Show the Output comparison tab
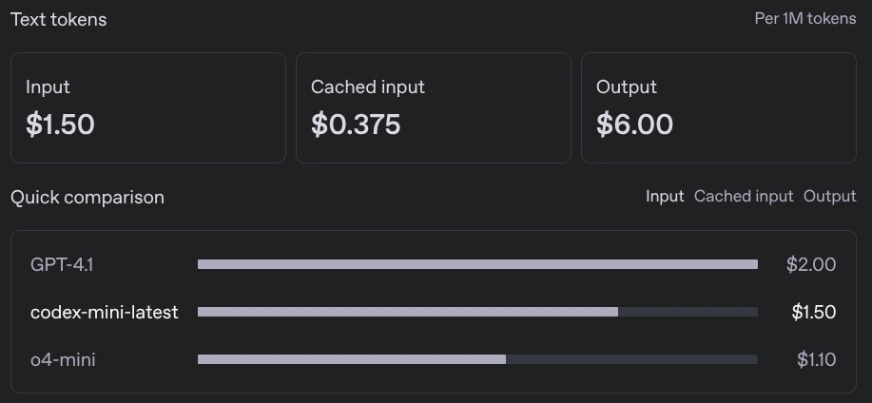This screenshot has width=872, height=403. pyautogui.click(x=829, y=196)
